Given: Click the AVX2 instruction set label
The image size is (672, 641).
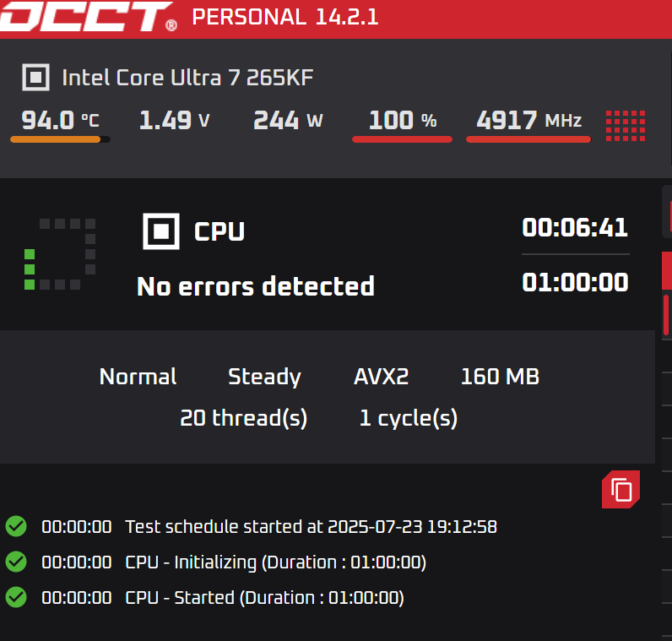Looking at the screenshot, I should 381,377.
